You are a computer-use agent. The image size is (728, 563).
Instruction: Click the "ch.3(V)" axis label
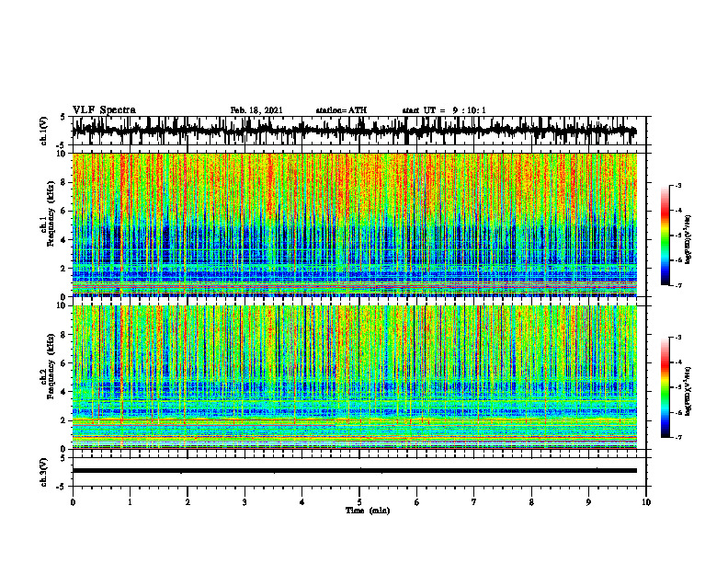pyautogui.click(x=43, y=472)
